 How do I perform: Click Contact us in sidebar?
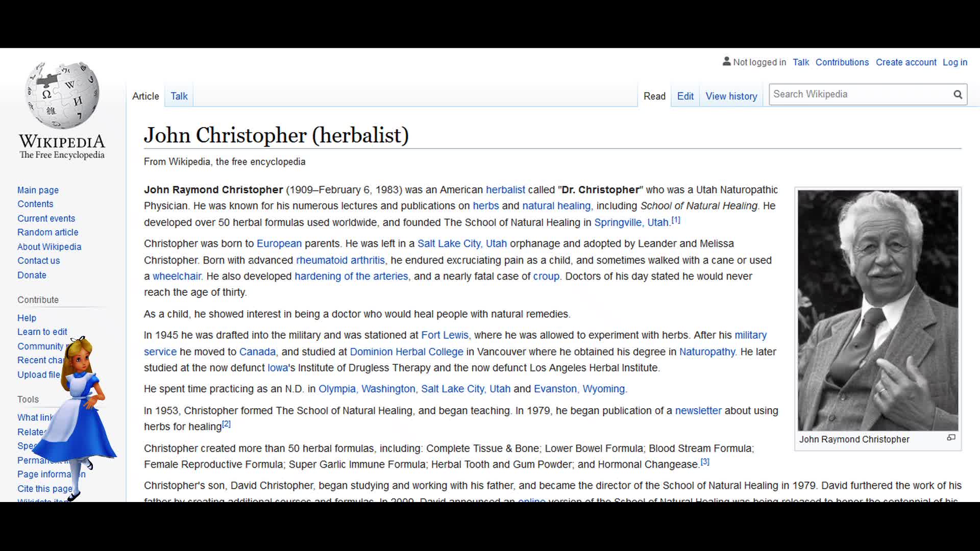pos(38,261)
